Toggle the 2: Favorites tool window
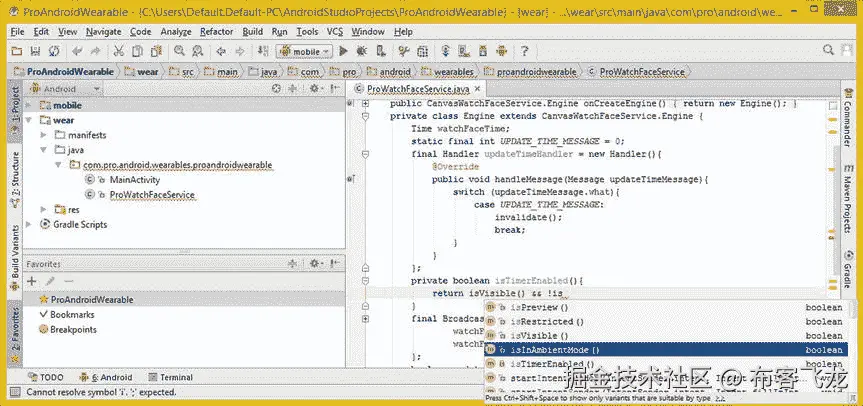863x406 pixels. pos(15,334)
